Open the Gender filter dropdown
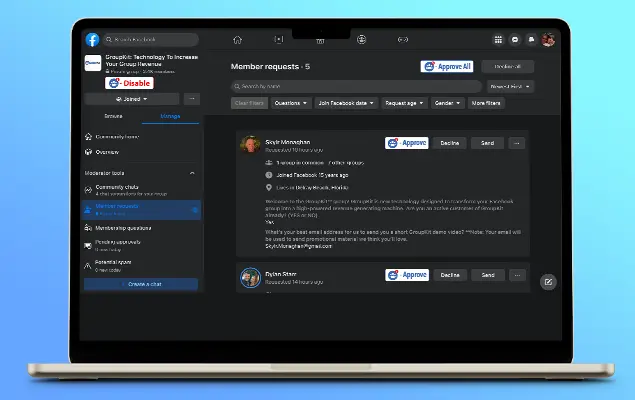 (x=447, y=103)
